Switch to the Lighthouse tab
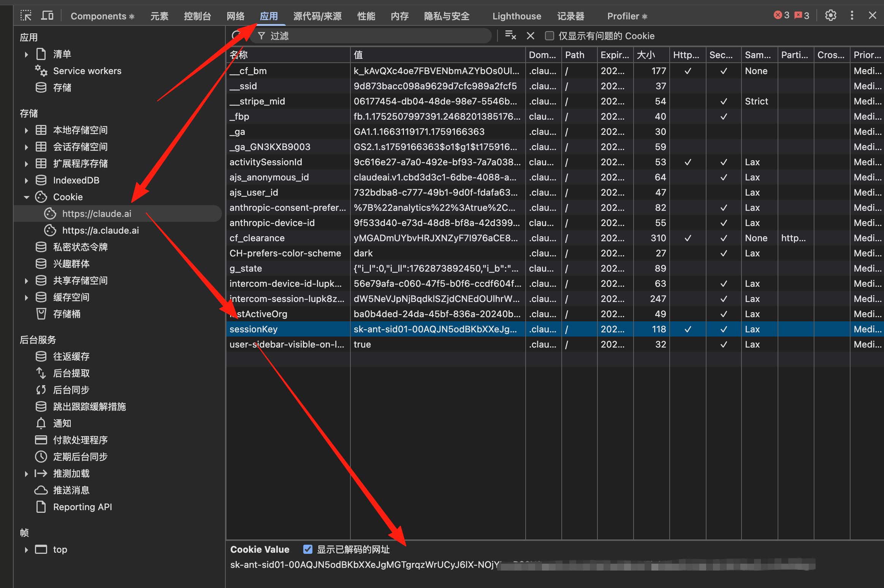The height and width of the screenshot is (588, 884). (x=516, y=16)
